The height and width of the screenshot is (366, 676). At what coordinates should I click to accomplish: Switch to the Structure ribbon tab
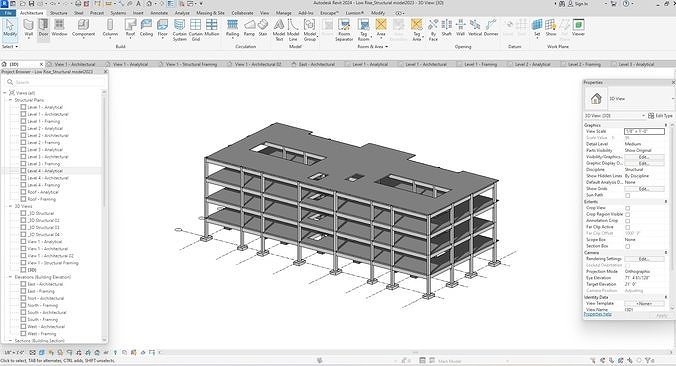pyautogui.click(x=59, y=13)
